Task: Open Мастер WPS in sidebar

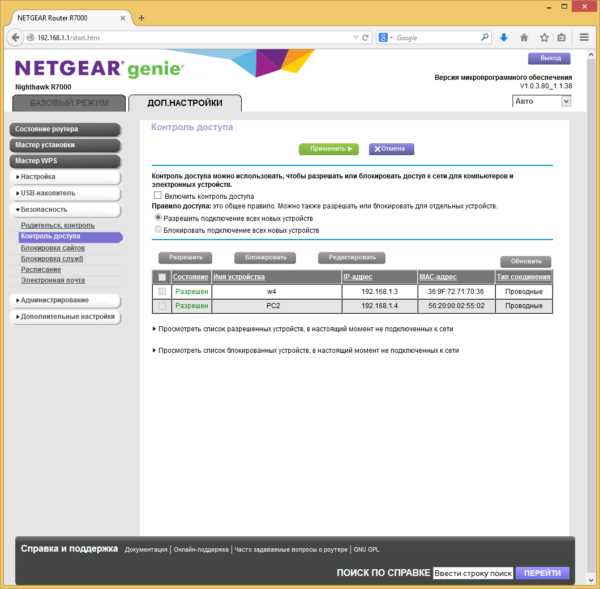Action: pyautogui.click(x=65, y=161)
